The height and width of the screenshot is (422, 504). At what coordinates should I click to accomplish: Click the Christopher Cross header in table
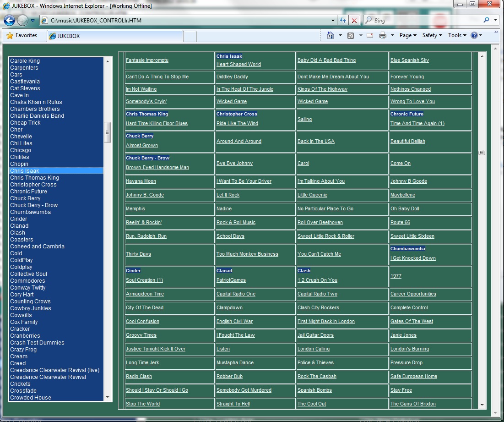pyautogui.click(x=237, y=114)
